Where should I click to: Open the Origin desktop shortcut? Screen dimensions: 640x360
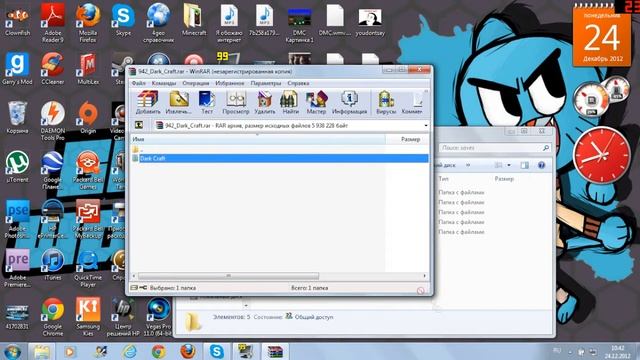click(88, 118)
